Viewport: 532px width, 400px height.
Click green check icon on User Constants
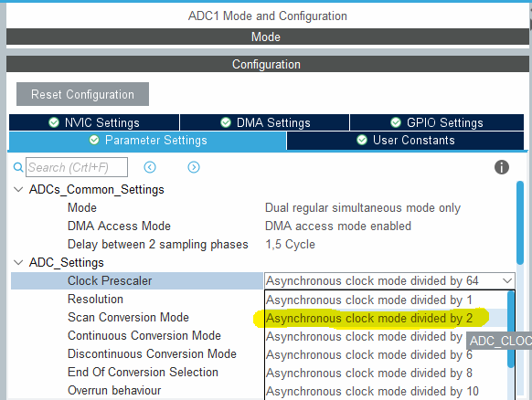click(x=362, y=140)
